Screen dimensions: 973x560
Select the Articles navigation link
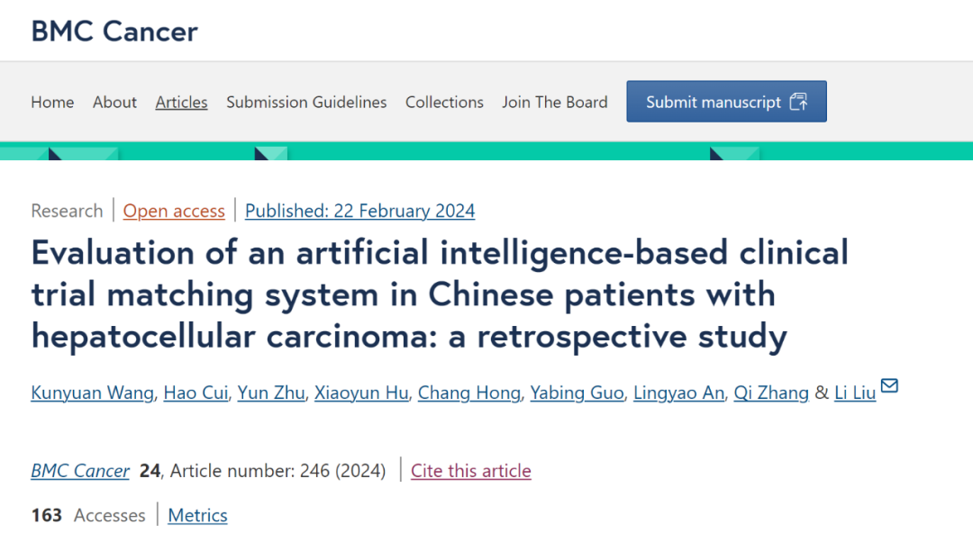click(181, 102)
